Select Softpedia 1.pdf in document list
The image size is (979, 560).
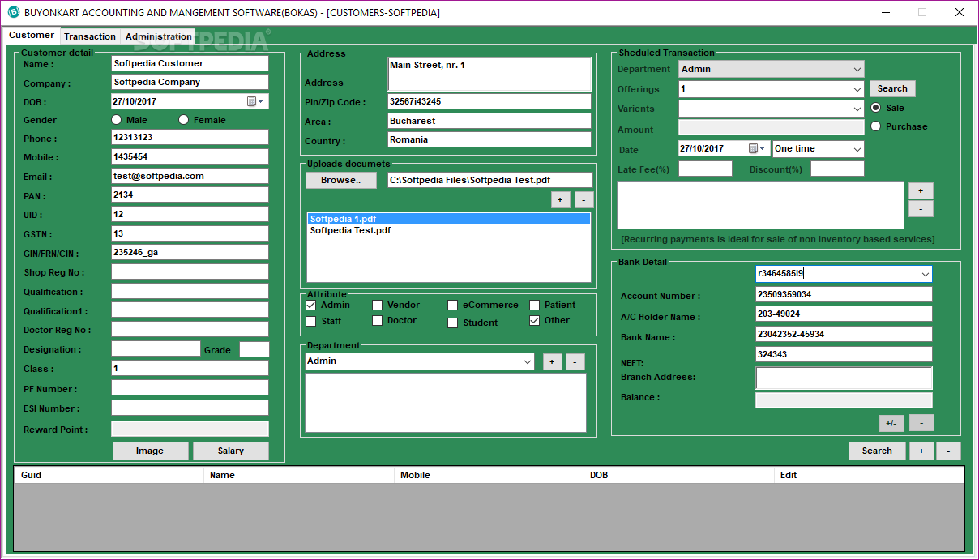tap(449, 219)
